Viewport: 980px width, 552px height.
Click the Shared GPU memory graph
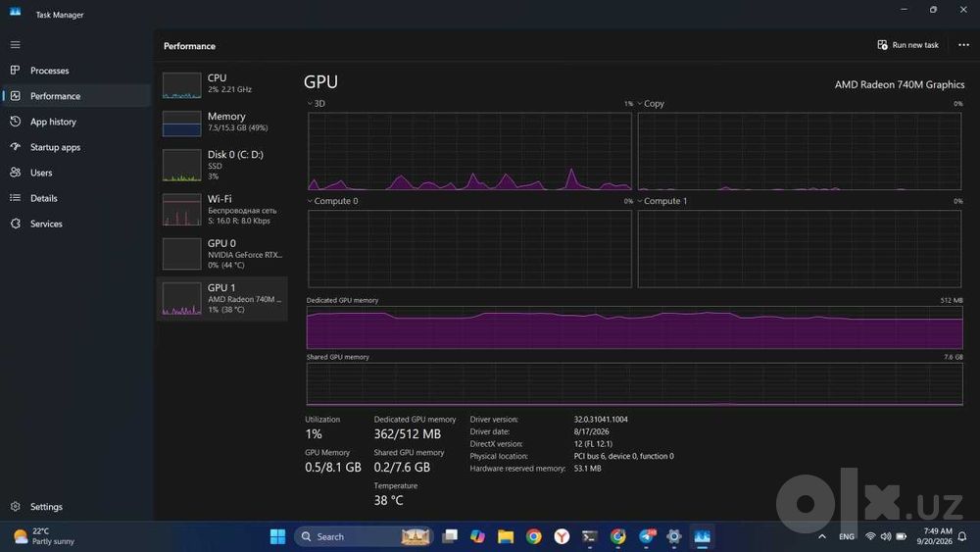(634, 383)
